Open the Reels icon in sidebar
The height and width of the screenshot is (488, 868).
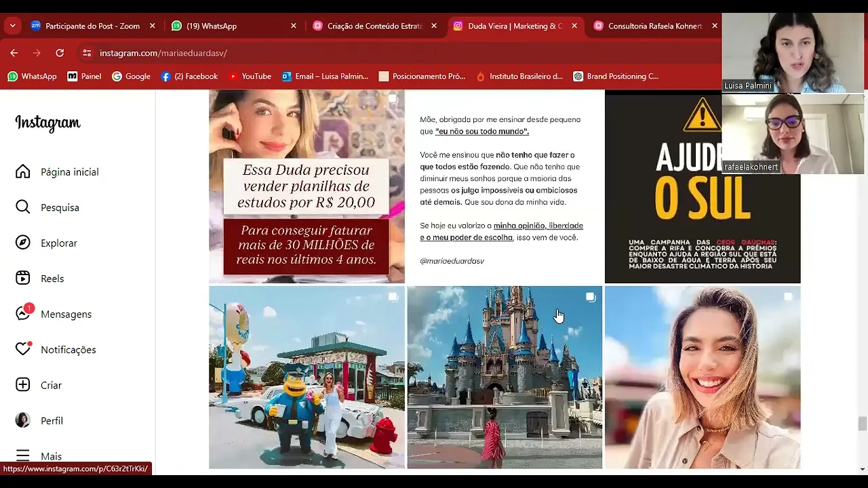point(23,278)
